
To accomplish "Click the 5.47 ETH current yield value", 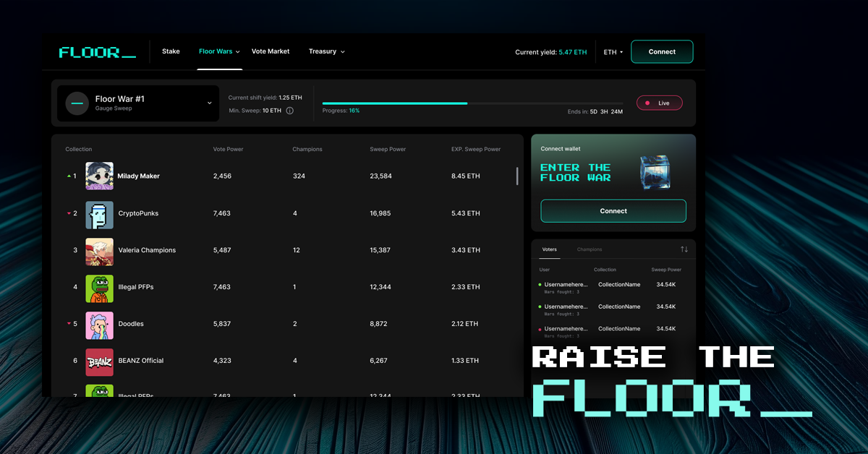I will coord(573,53).
